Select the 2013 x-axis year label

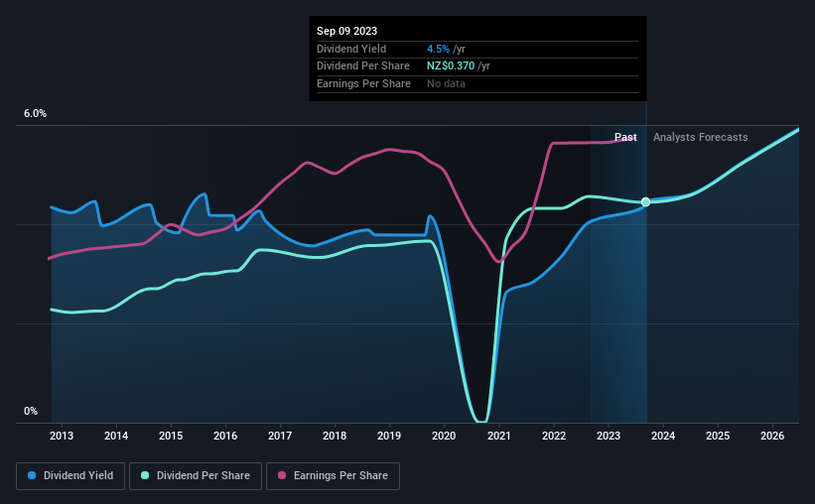coord(62,436)
